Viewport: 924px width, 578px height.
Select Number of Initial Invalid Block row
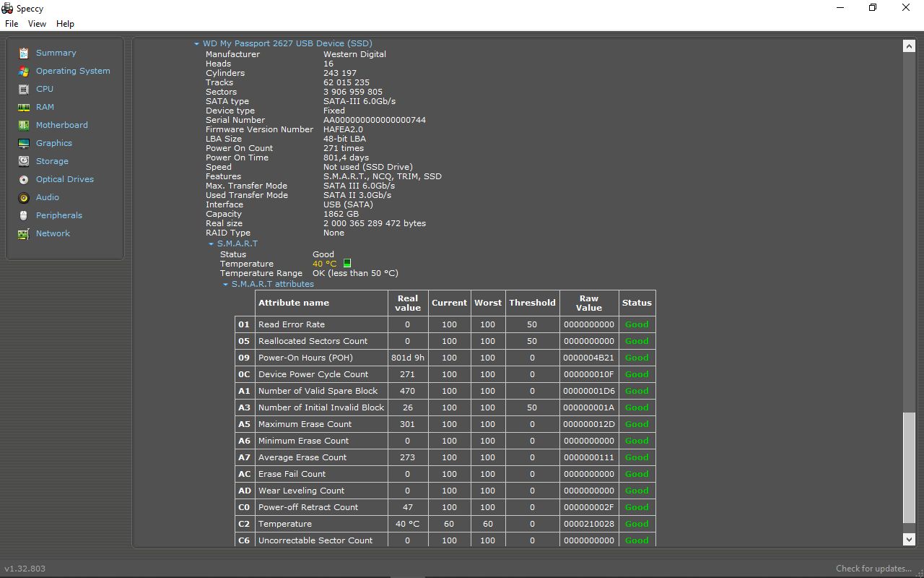point(445,407)
